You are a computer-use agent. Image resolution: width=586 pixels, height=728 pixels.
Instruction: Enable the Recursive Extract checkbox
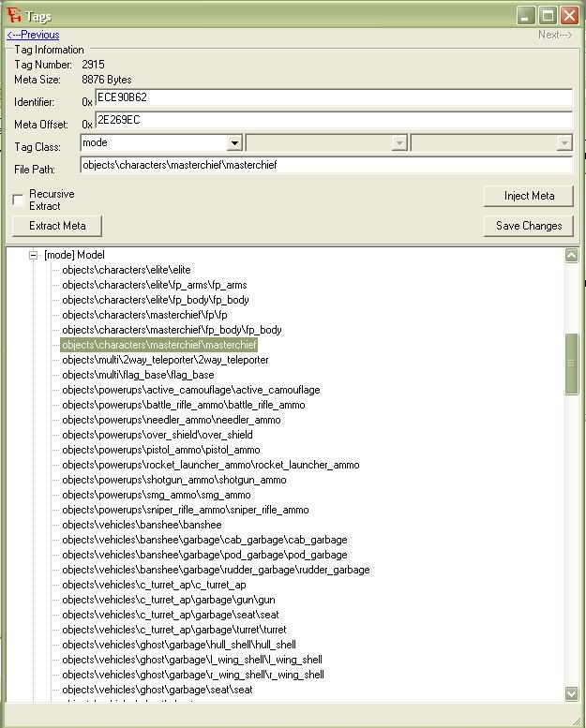pyautogui.click(x=18, y=201)
